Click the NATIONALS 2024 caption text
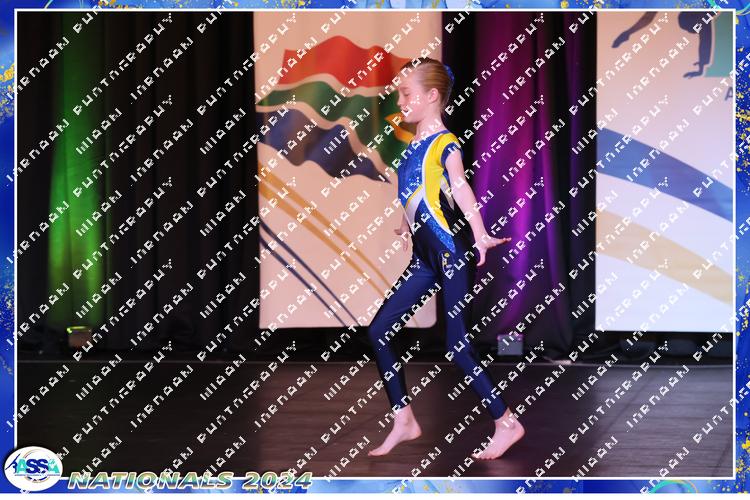 tap(190, 479)
